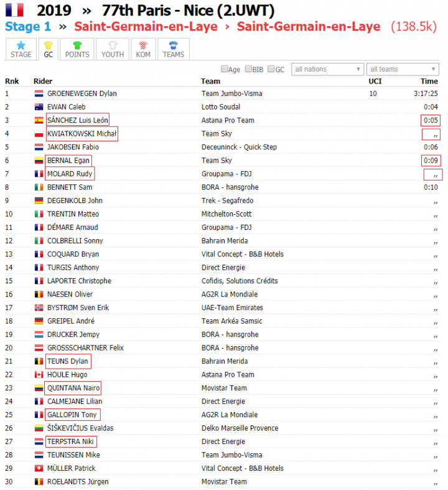Image resolution: width=448 pixels, height=490 pixels.
Task: Click the German flag next to DEGENKOLB John
Action: (x=39, y=200)
